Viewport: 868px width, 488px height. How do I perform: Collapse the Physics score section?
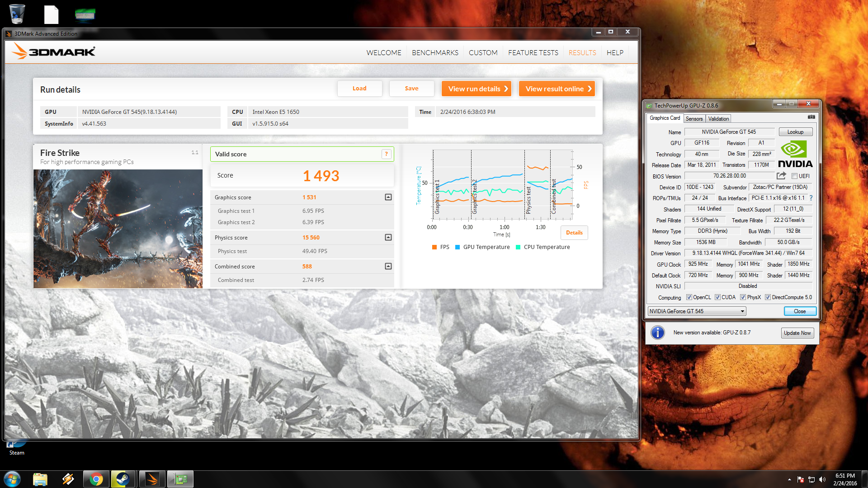point(388,238)
